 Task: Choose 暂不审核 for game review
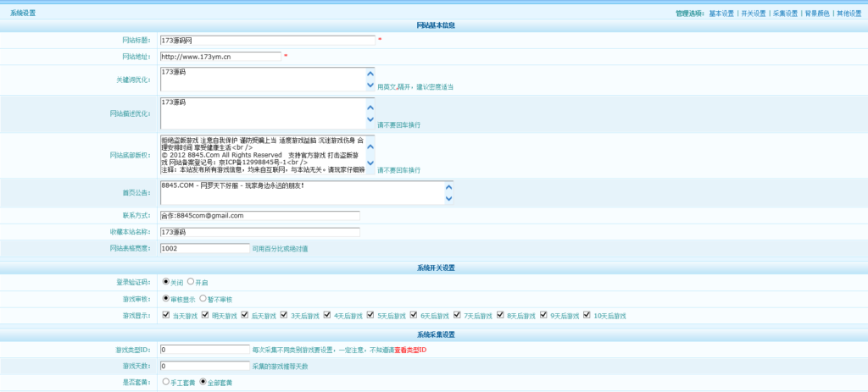[203, 299]
